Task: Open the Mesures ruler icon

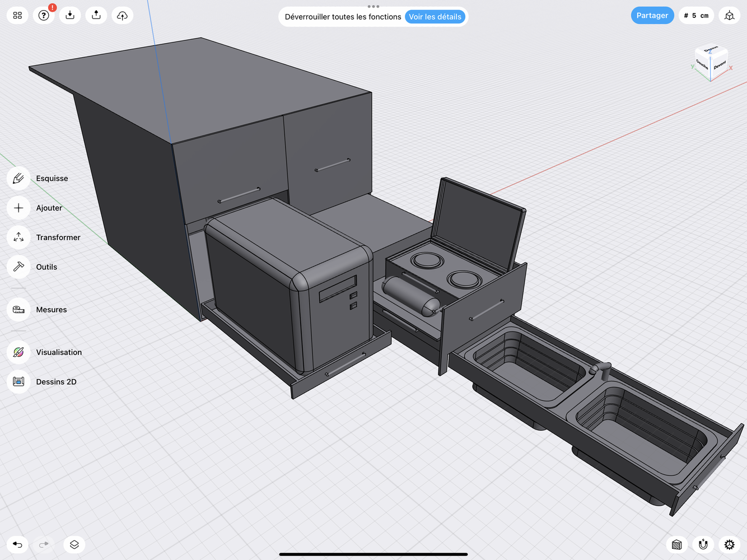Action: pos(18,310)
